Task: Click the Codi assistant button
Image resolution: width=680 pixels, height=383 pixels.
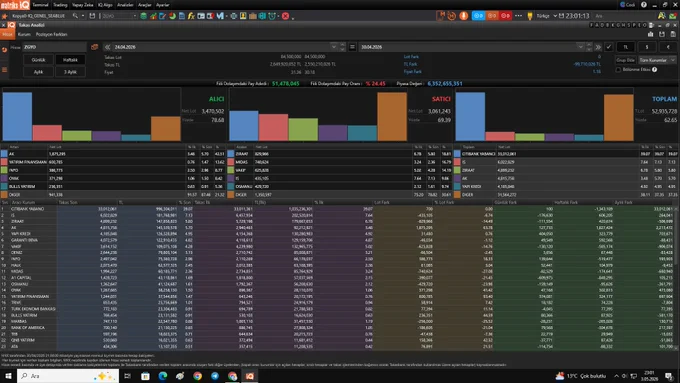Action: (628, 5)
